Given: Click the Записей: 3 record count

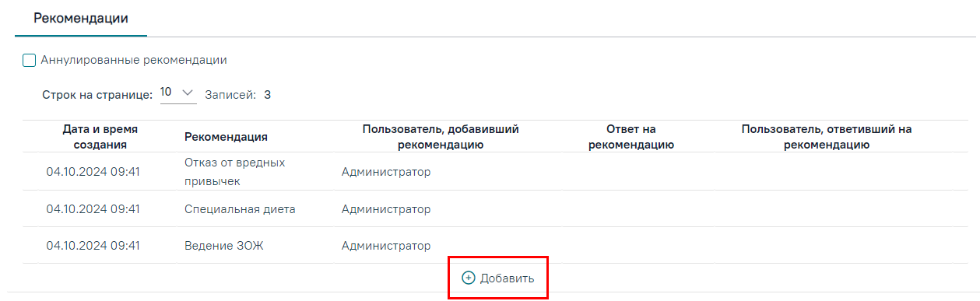Looking at the screenshot, I should pos(237,95).
